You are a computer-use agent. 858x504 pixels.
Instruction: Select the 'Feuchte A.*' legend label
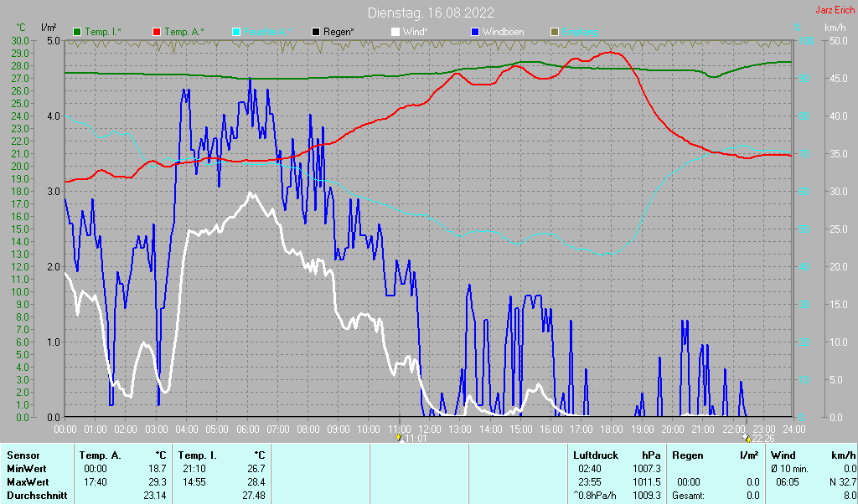point(267,33)
